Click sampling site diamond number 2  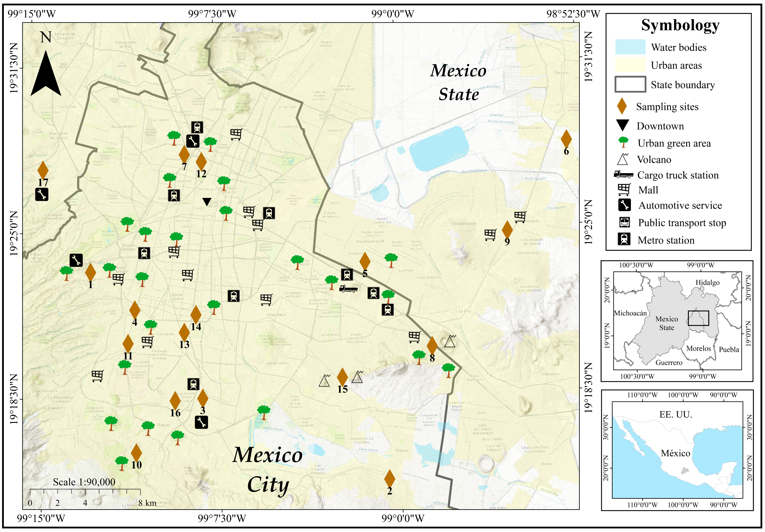click(390, 478)
